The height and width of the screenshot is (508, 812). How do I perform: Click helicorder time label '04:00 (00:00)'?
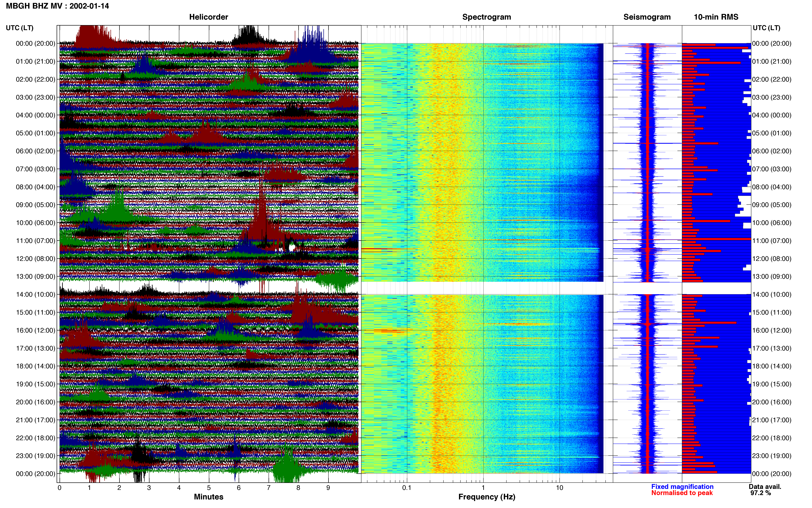36,115
